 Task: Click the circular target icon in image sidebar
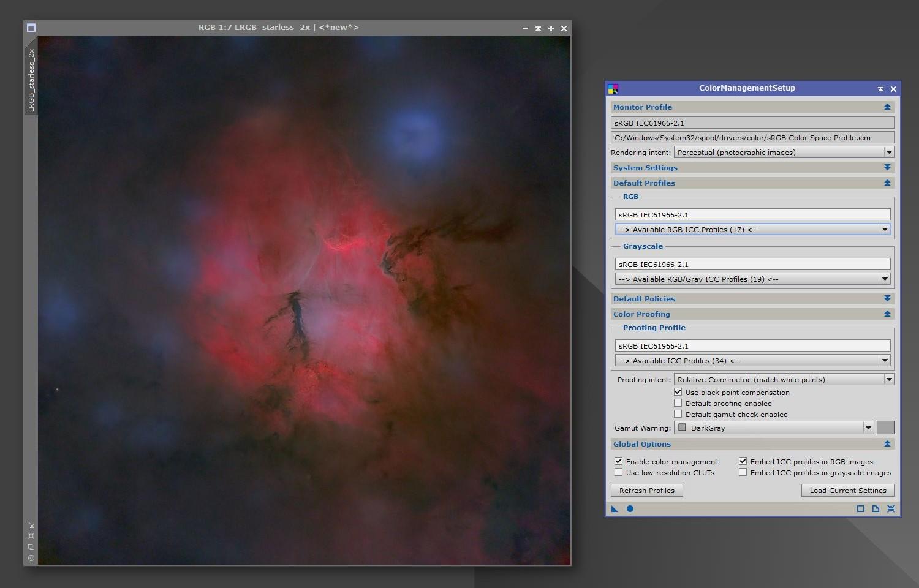pyautogui.click(x=31, y=558)
